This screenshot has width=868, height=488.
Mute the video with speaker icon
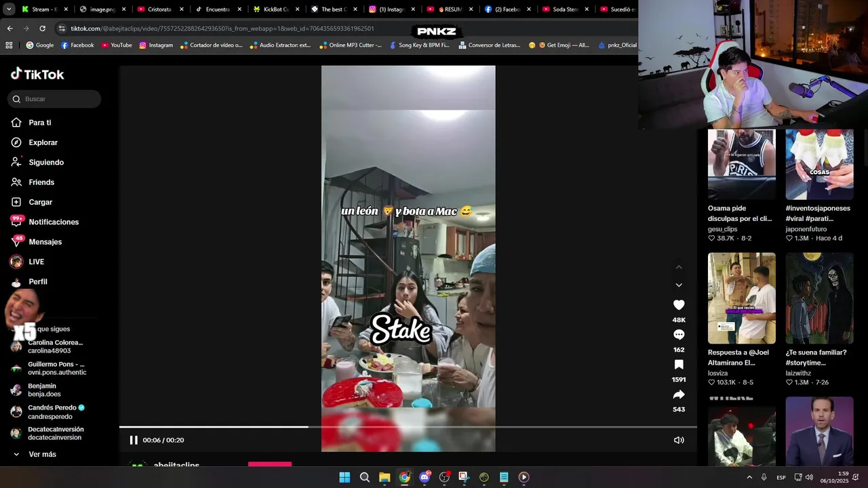pyautogui.click(x=679, y=440)
